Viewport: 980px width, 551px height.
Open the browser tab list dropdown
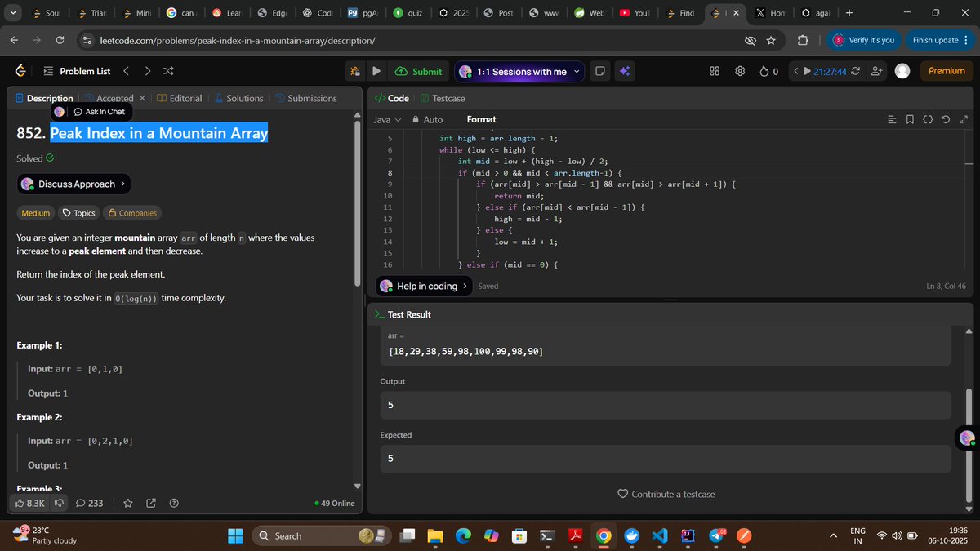pos(12,13)
